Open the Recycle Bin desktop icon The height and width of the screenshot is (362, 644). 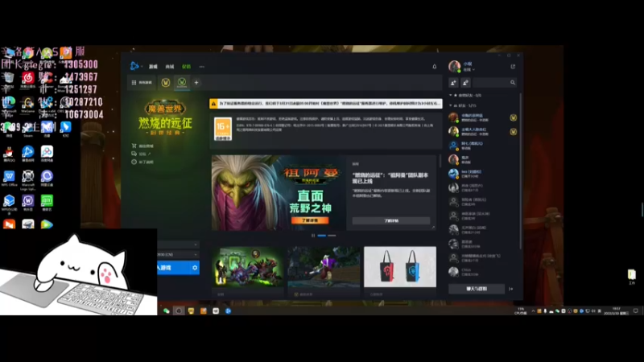(8, 80)
